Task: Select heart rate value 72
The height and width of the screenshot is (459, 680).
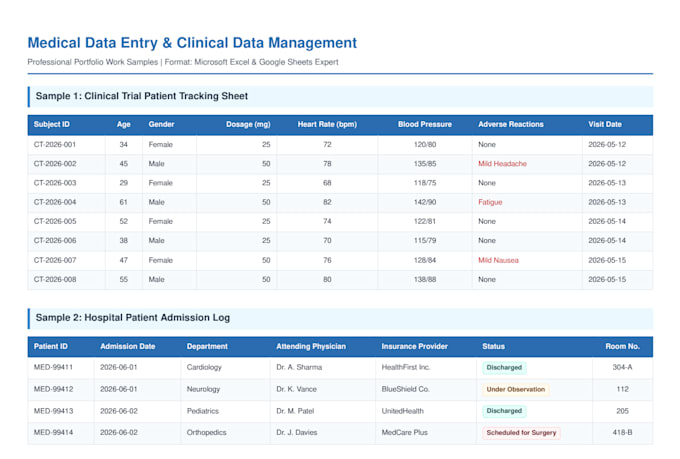Action: tap(327, 144)
